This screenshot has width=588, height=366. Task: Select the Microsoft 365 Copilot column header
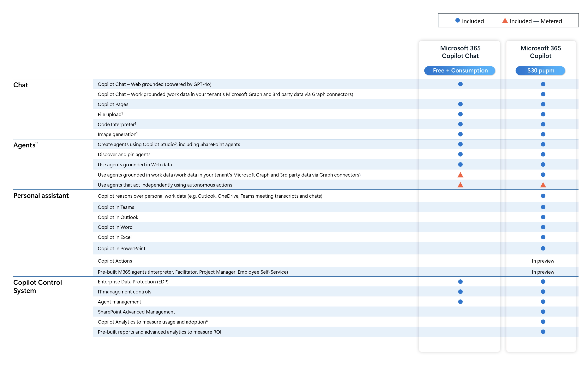[x=541, y=52]
